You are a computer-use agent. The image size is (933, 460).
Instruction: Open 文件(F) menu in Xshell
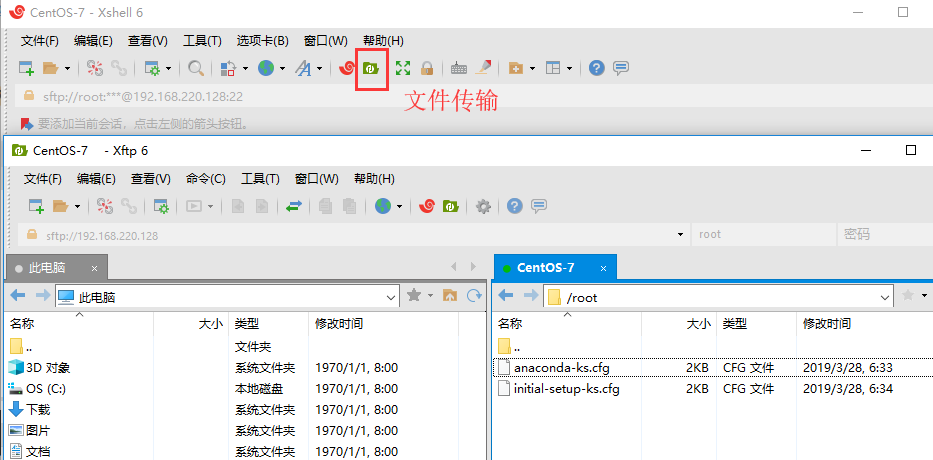pos(40,40)
